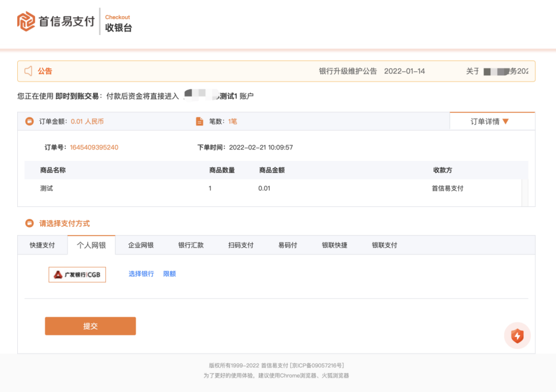Viewport: 556px width, 392px height.
Task: View the 限额 limit link
Action: click(x=170, y=274)
